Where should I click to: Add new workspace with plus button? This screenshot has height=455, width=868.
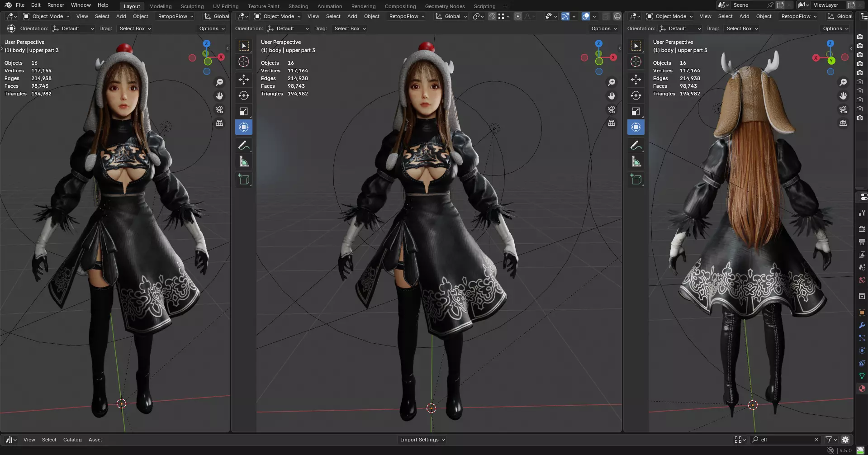pyautogui.click(x=505, y=6)
